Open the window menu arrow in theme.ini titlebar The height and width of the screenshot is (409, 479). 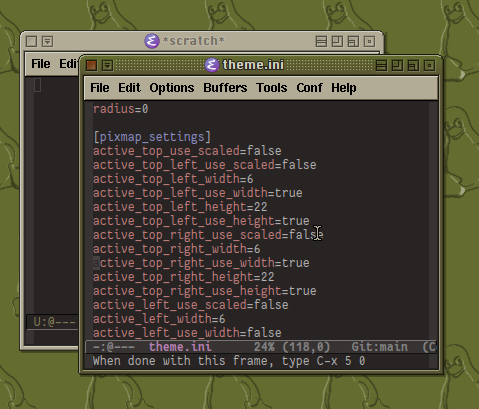(107, 65)
